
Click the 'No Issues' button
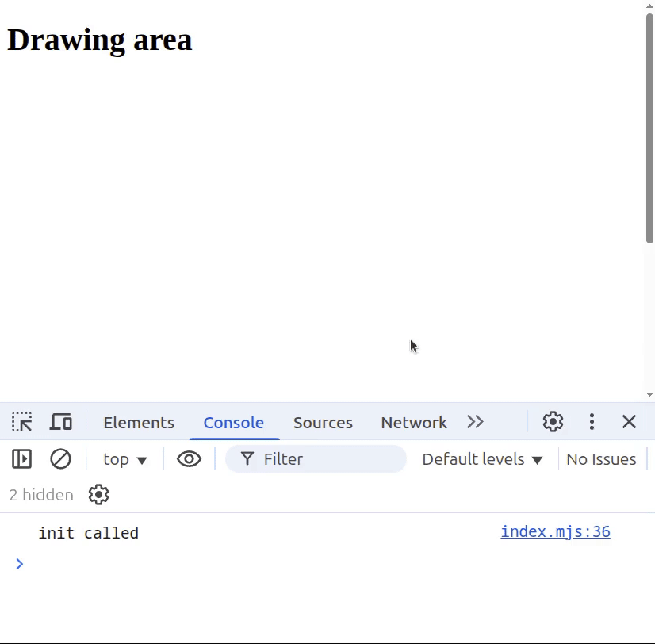(601, 459)
